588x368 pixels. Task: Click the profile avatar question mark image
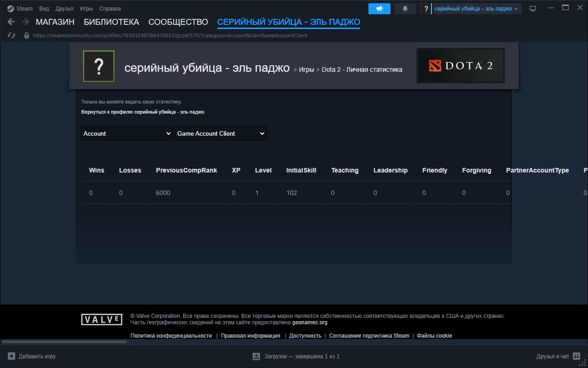[x=99, y=66]
